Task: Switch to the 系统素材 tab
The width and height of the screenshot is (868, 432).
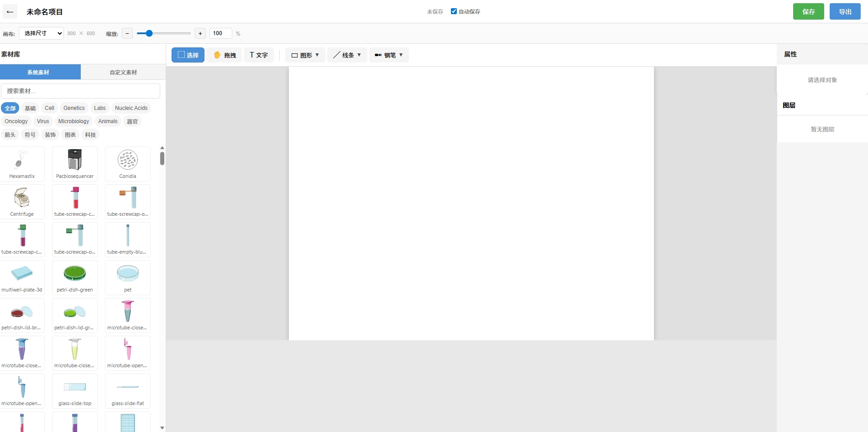Action: 40,72
